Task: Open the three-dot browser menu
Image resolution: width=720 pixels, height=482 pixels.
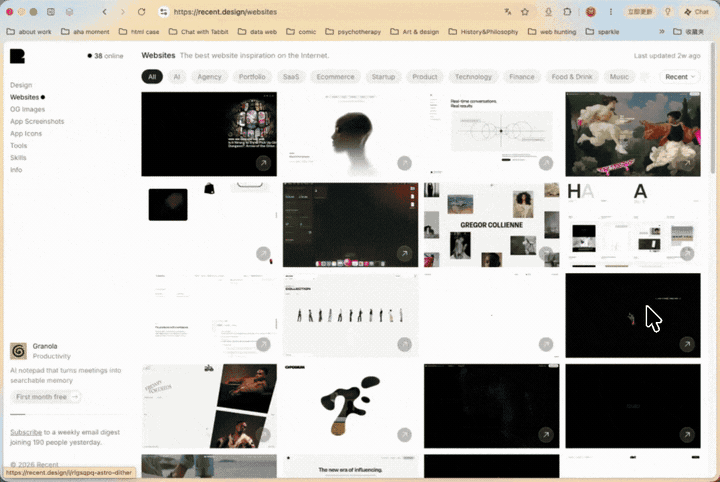Action: click(611, 12)
